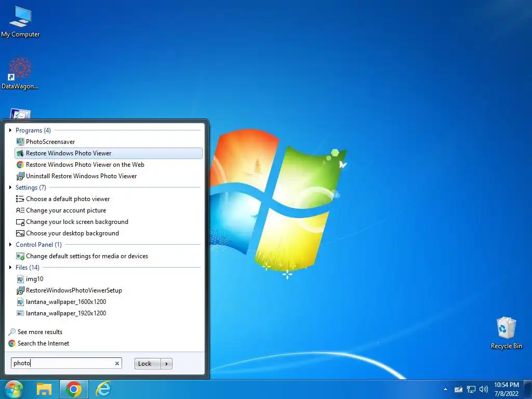Image resolution: width=532 pixels, height=399 pixels.
Task: Click the Show desktop strip at taskbar end
Action: click(528, 389)
